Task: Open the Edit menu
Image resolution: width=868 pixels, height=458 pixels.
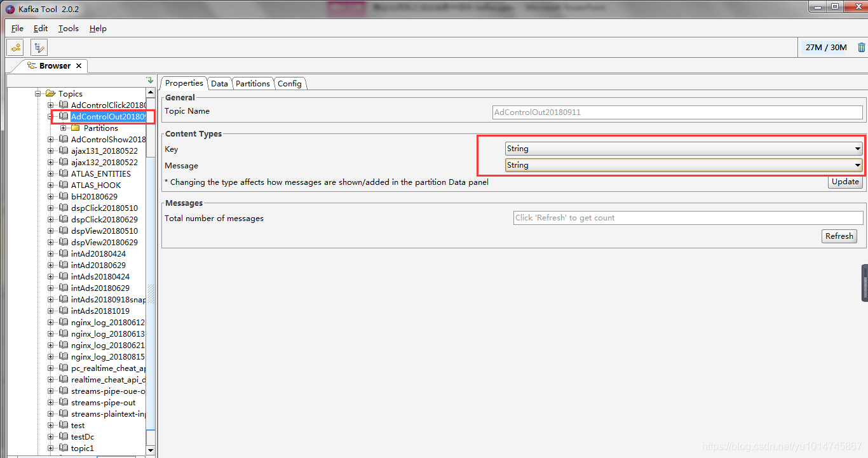Action: (x=41, y=29)
